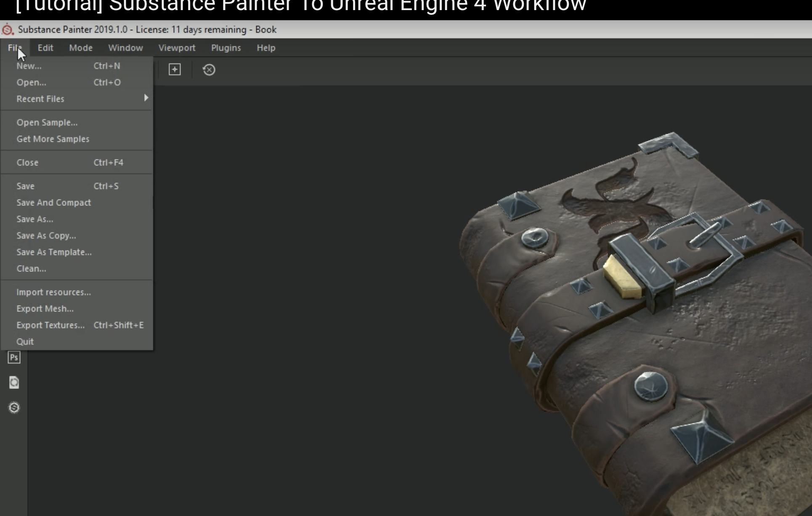The image size is (812, 516).
Task: Click the circular reset X toolbar icon
Action: click(x=209, y=69)
